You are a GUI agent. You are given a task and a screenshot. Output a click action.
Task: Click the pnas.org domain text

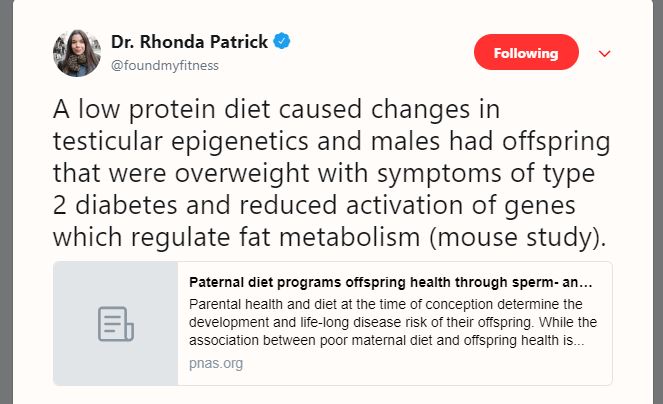point(215,363)
